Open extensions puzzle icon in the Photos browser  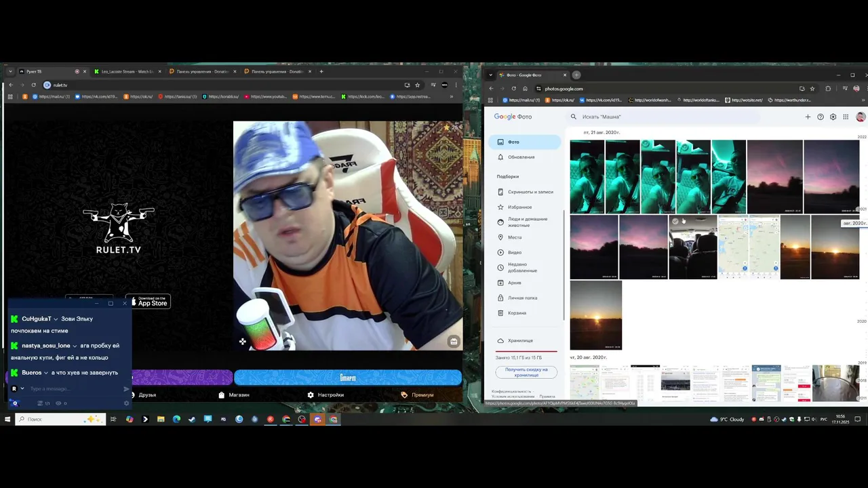coord(828,88)
